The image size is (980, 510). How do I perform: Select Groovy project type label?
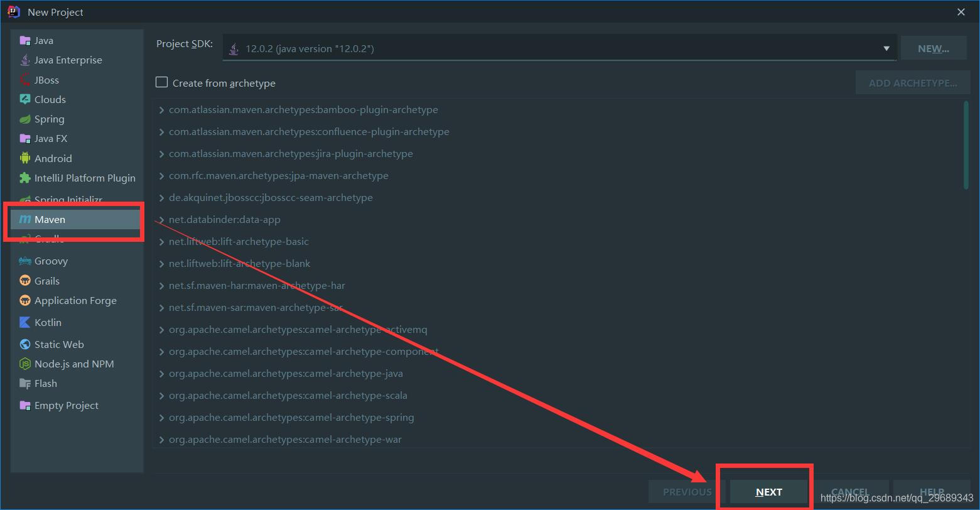point(51,261)
